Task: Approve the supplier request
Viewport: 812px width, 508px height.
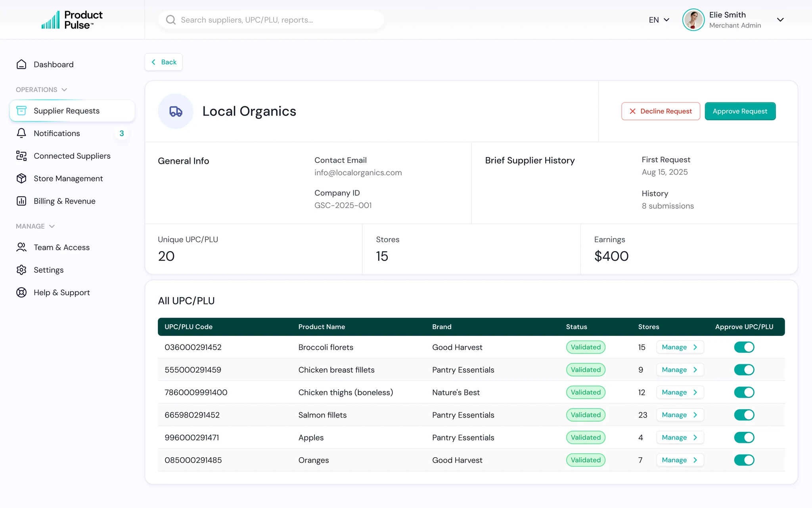Action: click(x=740, y=111)
